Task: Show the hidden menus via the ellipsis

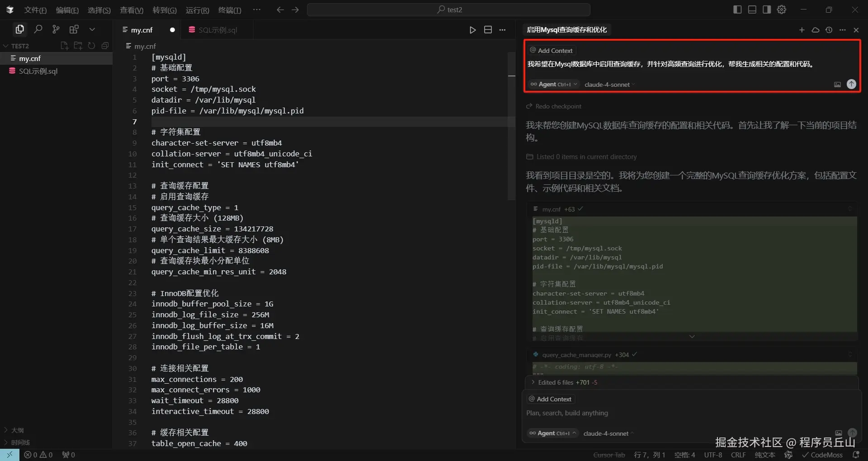Action: pyautogui.click(x=257, y=9)
